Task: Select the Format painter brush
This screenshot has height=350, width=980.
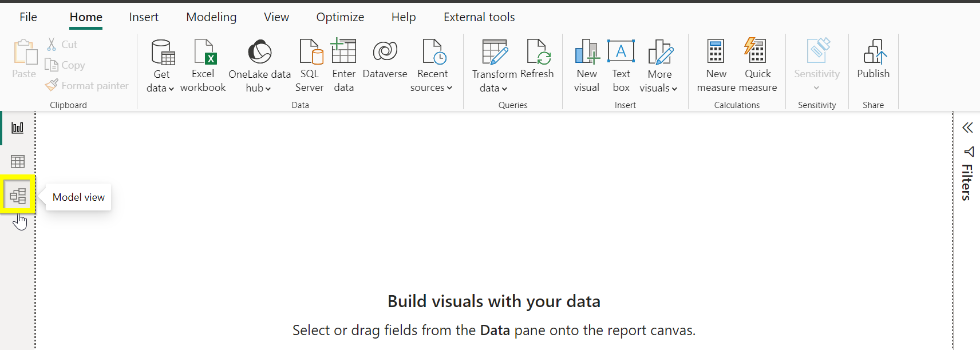Action: pos(52,85)
